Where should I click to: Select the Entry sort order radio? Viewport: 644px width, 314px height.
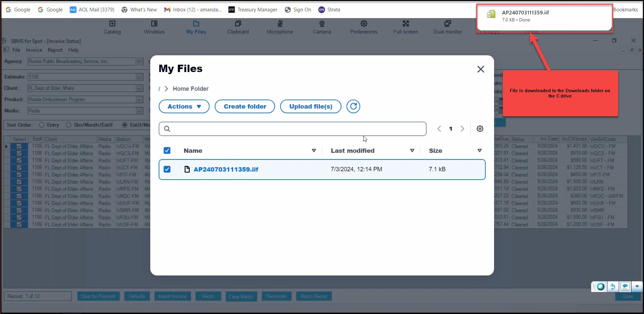42,125
